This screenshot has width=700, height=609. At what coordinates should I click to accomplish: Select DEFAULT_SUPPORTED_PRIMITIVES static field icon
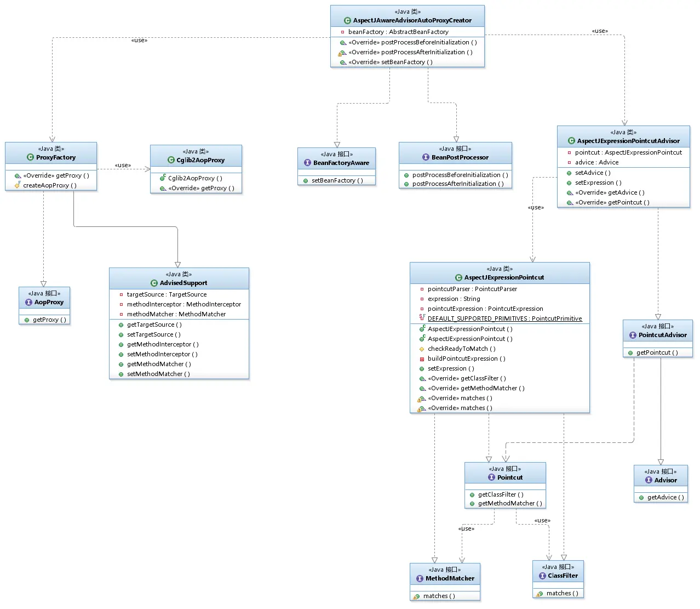pos(422,318)
